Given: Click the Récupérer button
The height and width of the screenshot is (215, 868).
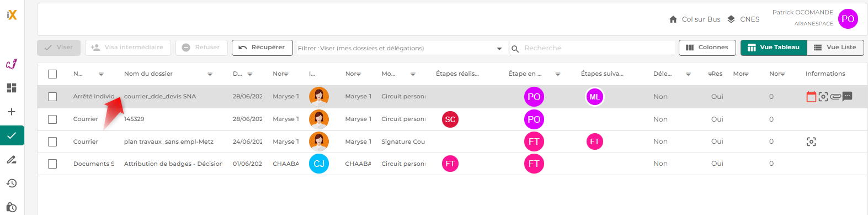Looking at the screenshot, I should coord(262,48).
